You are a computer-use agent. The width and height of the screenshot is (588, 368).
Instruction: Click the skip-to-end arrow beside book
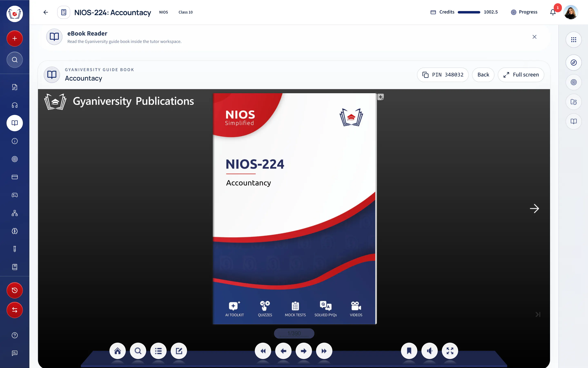pyautogui.click(x=538, y=314)
